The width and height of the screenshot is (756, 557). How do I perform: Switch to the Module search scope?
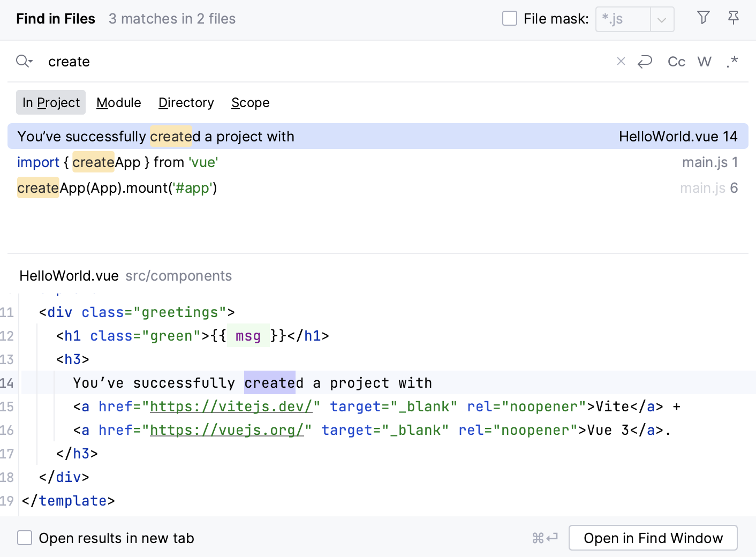coord(118,102)
